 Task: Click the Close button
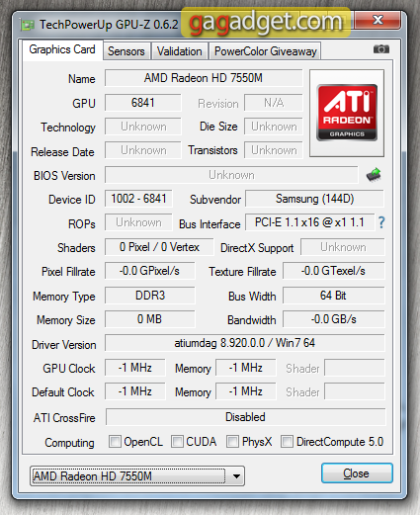click(357, 473)
